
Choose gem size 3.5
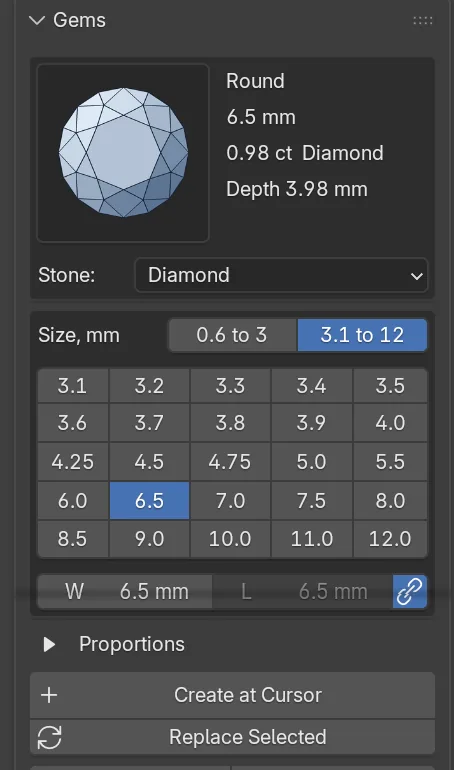click(x=390, y=386)
